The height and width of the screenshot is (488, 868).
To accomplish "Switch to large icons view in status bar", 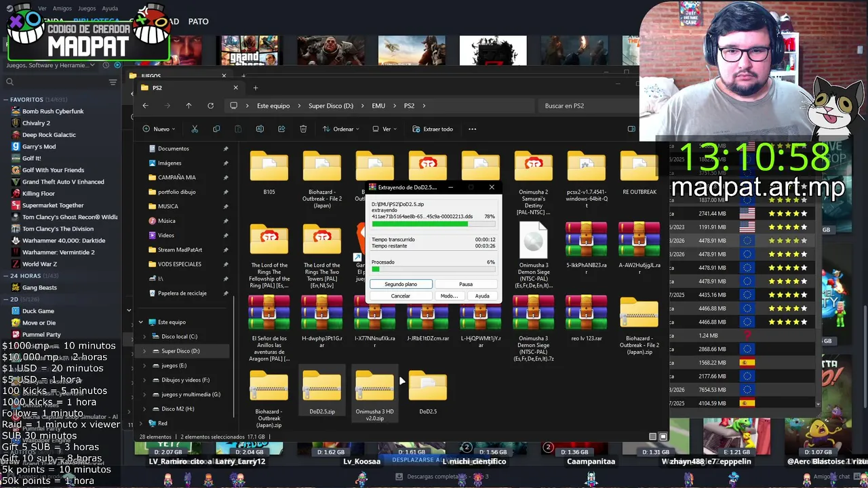I will [x=663, y=436].
